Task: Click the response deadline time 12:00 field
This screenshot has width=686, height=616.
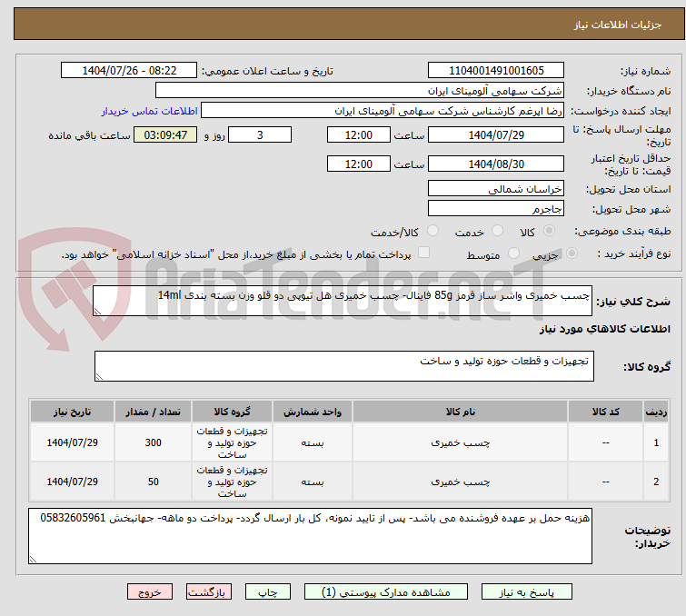Action: [358, 134]
